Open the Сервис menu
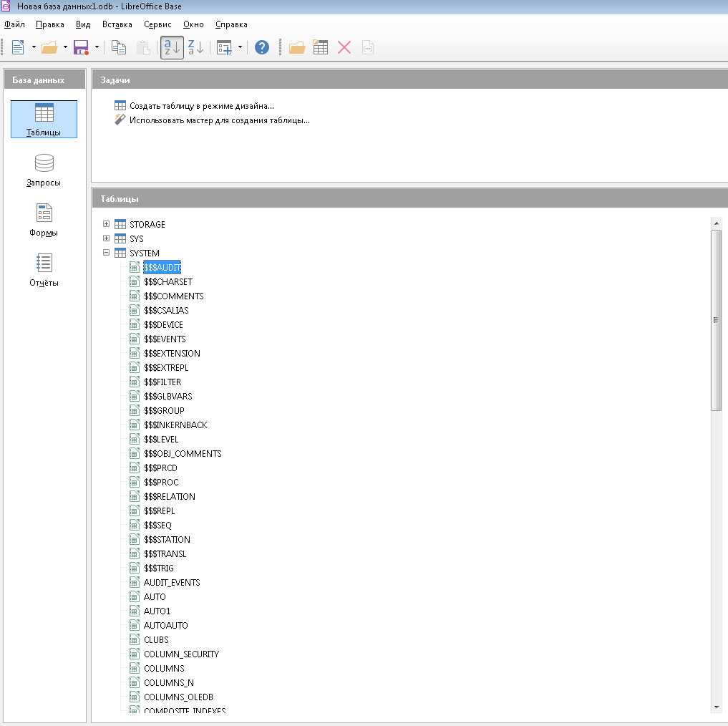This screenshot has height=726, width=728. click(x=157, y=24)
